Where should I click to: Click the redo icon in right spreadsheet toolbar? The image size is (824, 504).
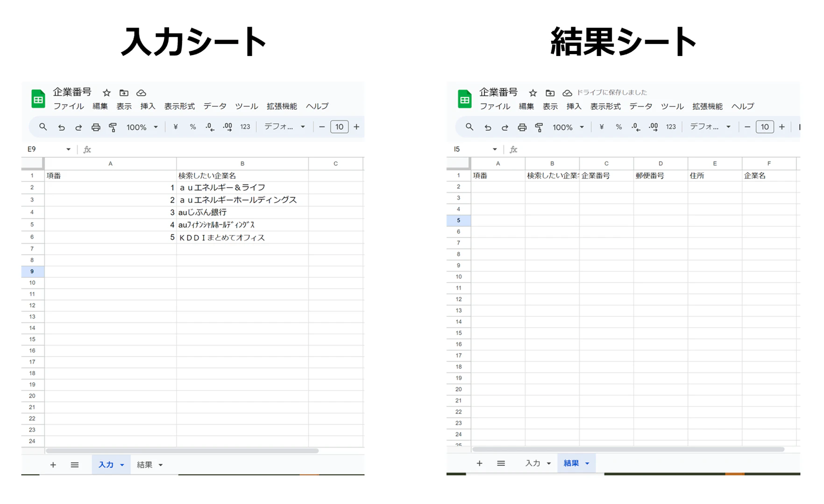coord(505,127)
